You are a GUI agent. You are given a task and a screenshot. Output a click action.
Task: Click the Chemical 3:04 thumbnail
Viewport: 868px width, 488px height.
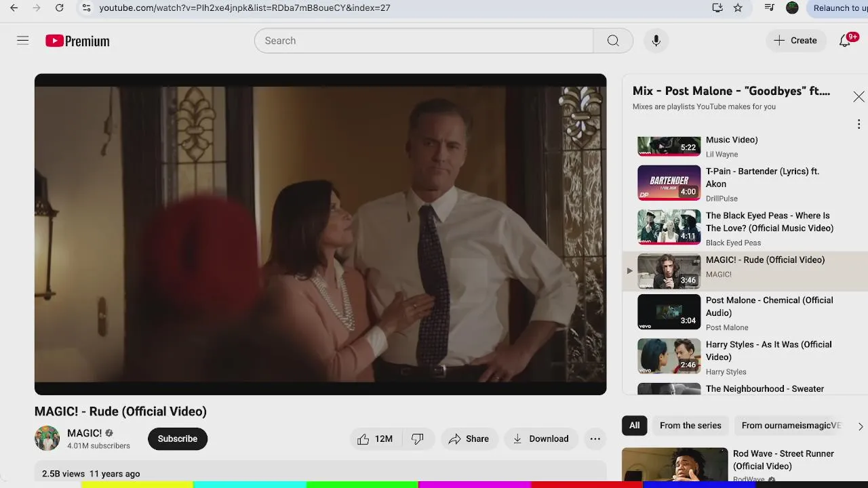[x=669, y=312]
